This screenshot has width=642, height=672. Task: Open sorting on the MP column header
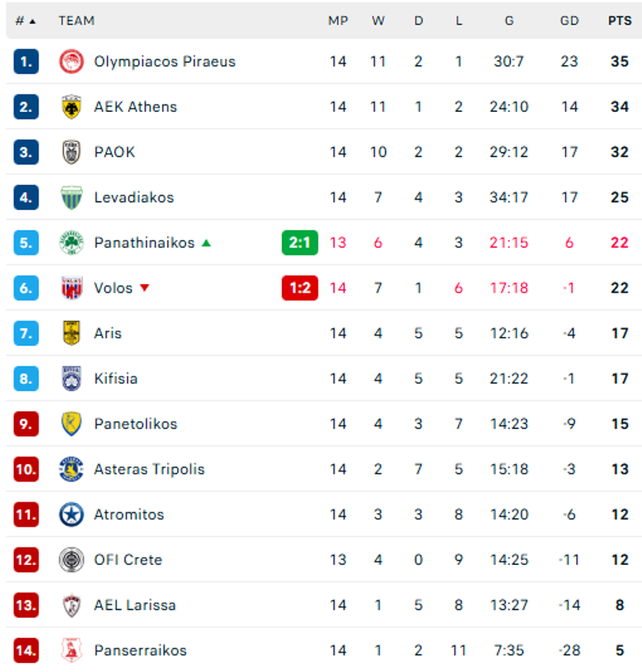(x=339, y=21)
